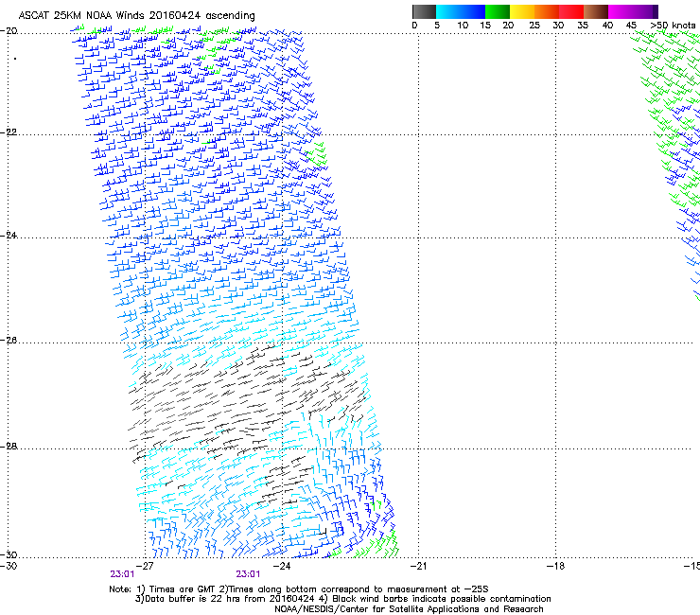Image resolution: width=700 pixels, height=615 pixels.
Task: Click the '45' label under the color bar
Action: tap(631, 26)
